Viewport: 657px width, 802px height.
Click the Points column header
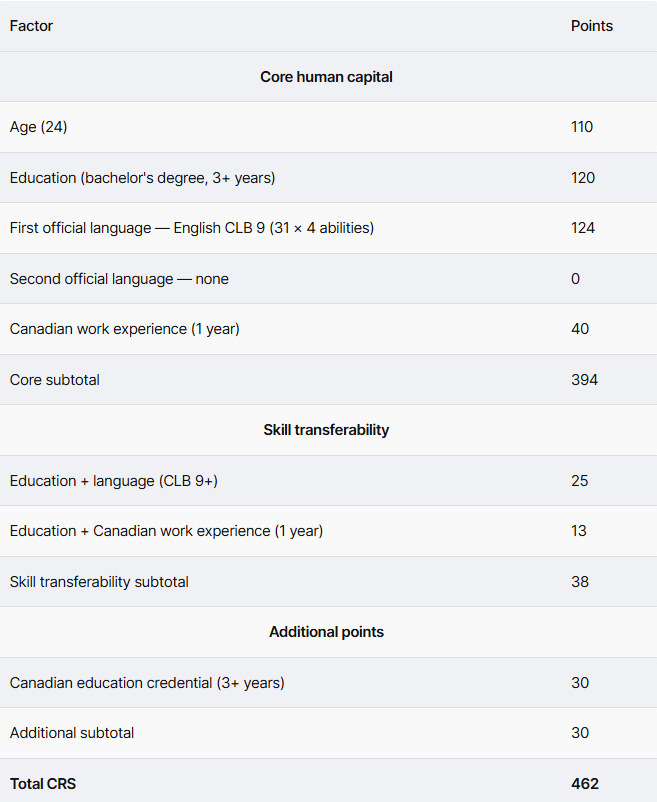pos(591,26)
